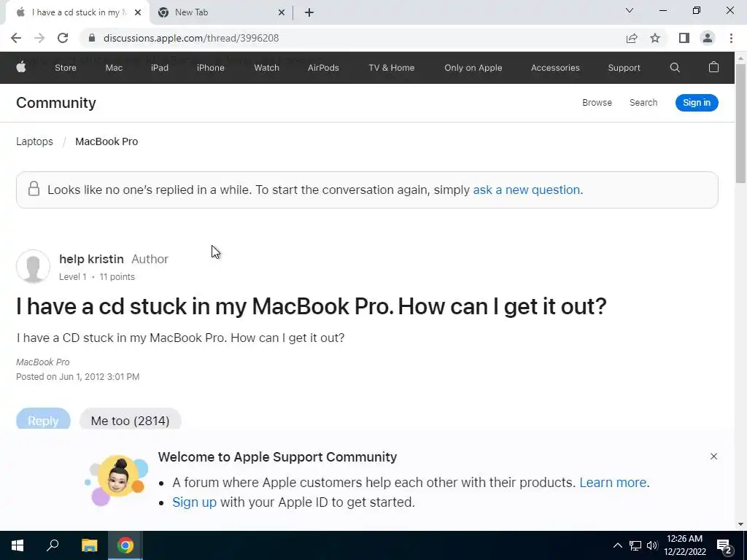Open the volume tray icon

point(652,545)
